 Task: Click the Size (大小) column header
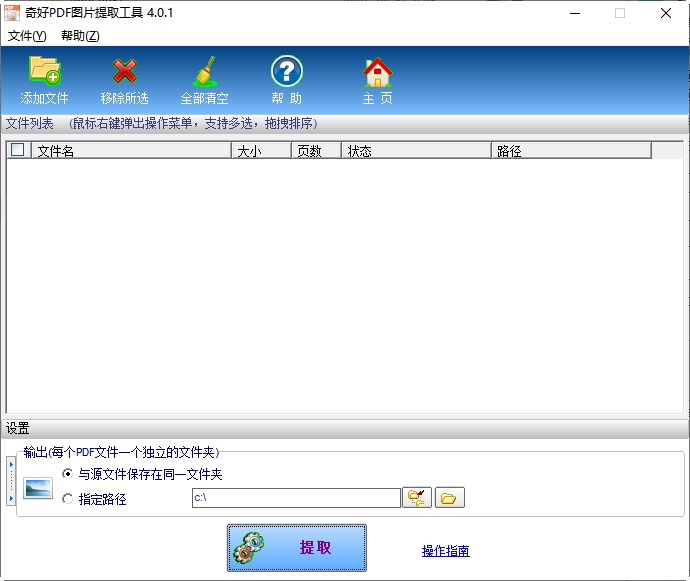coord(260,151)
